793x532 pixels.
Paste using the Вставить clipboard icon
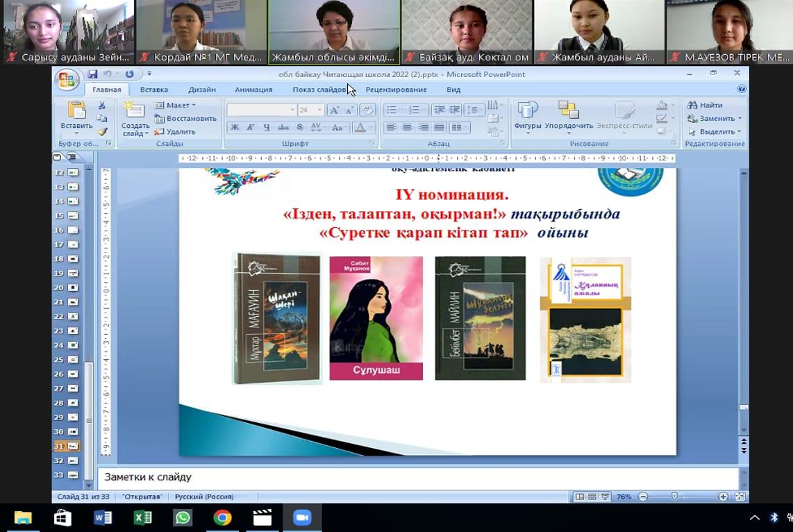[77, 110]
